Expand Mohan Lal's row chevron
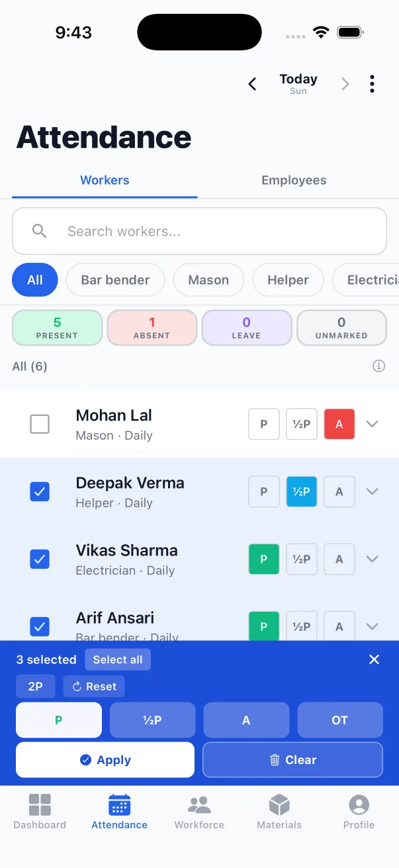This screenshot has width=399, height=868. pyautogui.click(x=372, y=424)
